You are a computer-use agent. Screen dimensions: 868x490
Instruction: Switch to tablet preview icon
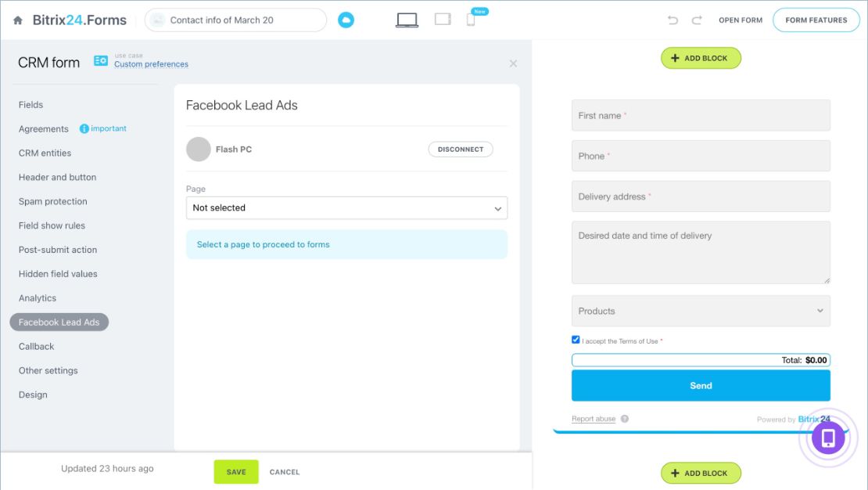click(443, 20)
